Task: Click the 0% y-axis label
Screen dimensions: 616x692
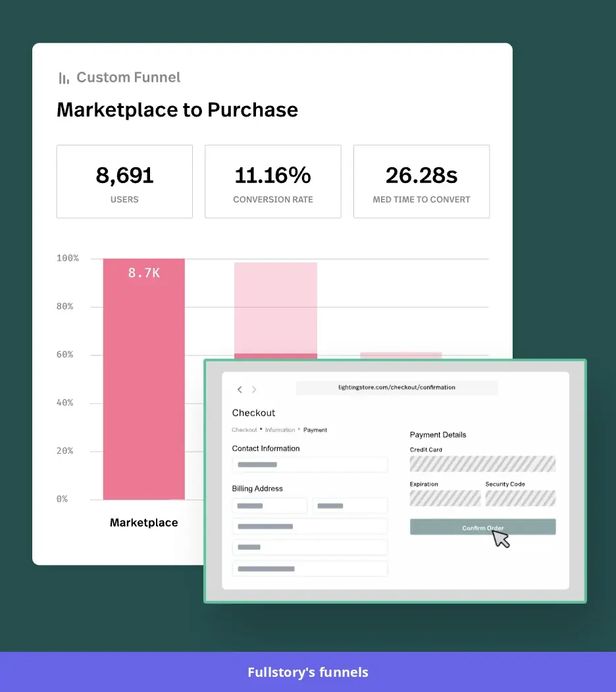Action: 63,499
